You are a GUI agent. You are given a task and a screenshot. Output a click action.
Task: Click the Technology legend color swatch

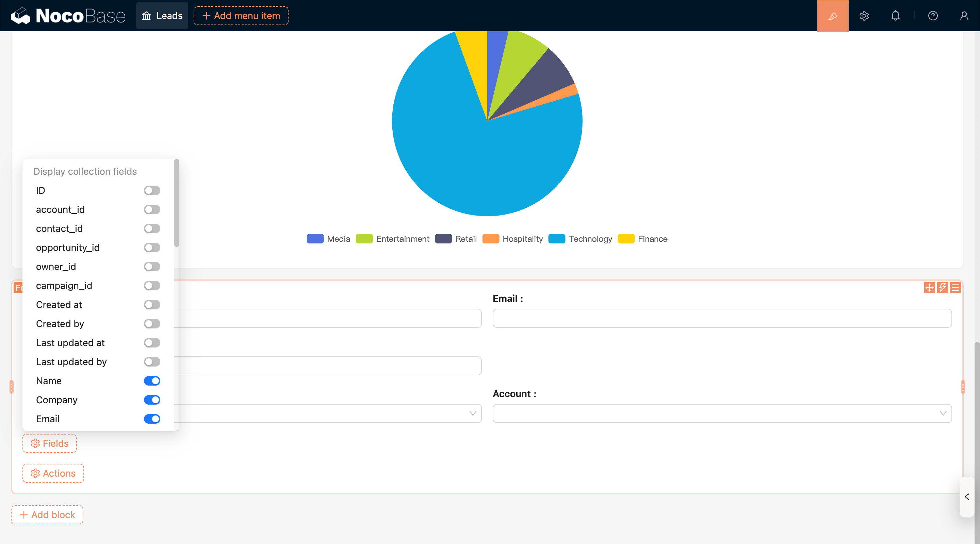(557, 239)
